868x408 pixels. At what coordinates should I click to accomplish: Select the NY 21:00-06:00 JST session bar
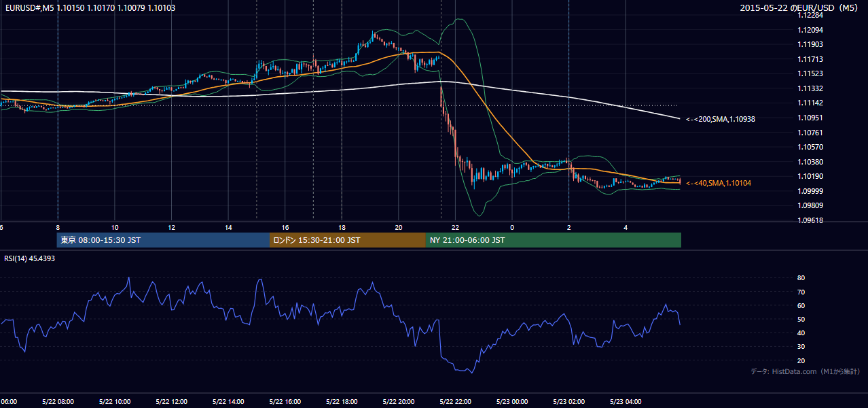coord(554,240)
